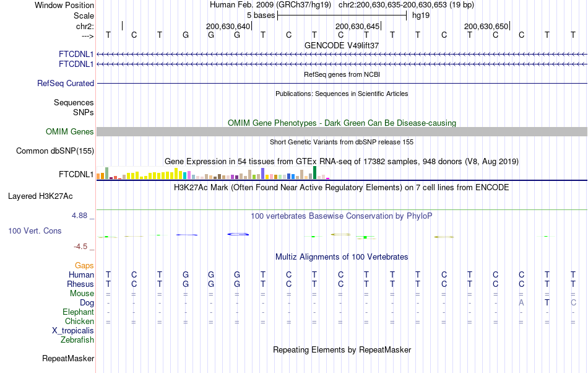Viewport: 588px width, 373px height.
Task: Click the hg19 label beside the scale bar
Action: [x=421, y=15]
